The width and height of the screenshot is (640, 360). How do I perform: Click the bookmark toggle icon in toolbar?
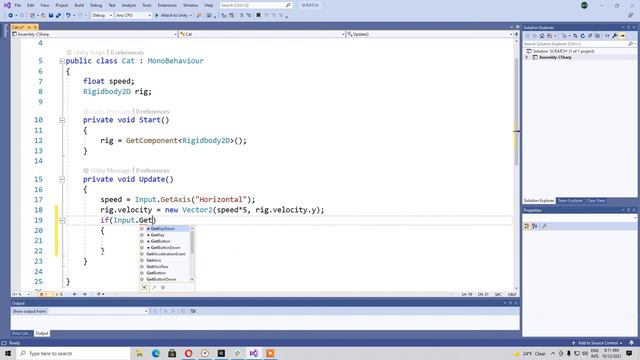pyautogui.click(x=258, y=15)
